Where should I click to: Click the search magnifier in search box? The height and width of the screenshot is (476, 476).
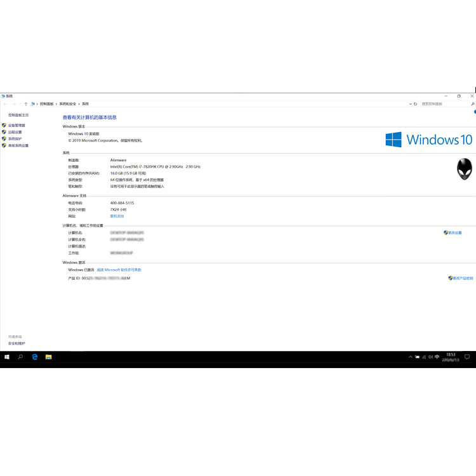pyautogui.click(x=472, y=104)
